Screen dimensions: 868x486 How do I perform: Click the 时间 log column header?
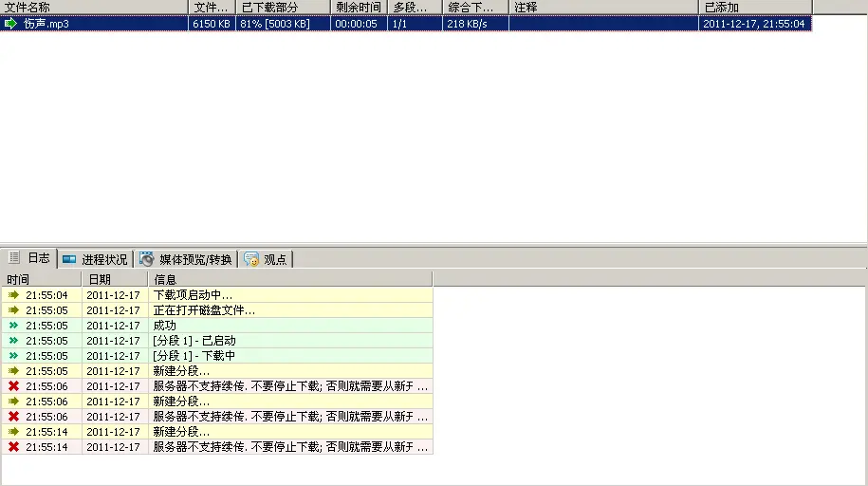pos(42,279)
